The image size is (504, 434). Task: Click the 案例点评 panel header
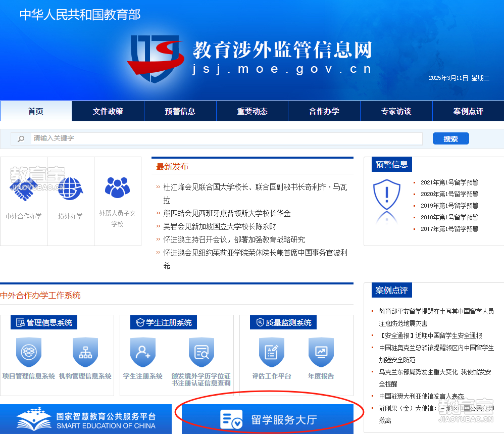point(391,291)
